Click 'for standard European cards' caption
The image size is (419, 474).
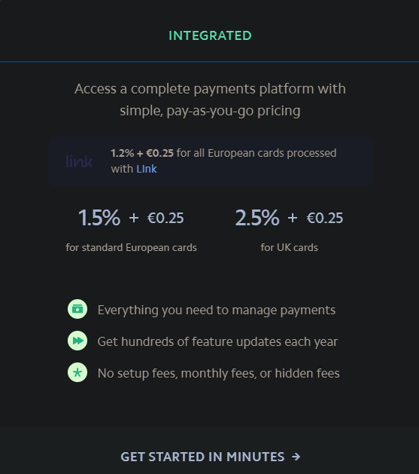131,248
